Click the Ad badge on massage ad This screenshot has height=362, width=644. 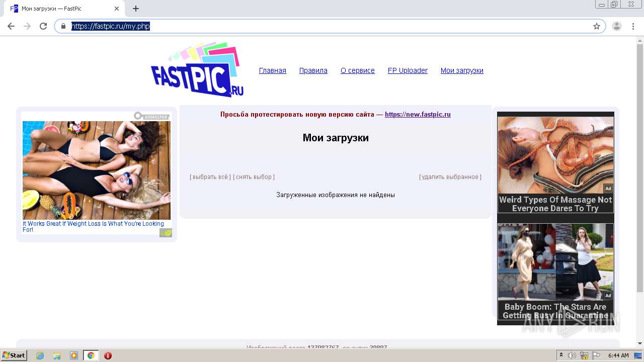click(x=608, y=189)
